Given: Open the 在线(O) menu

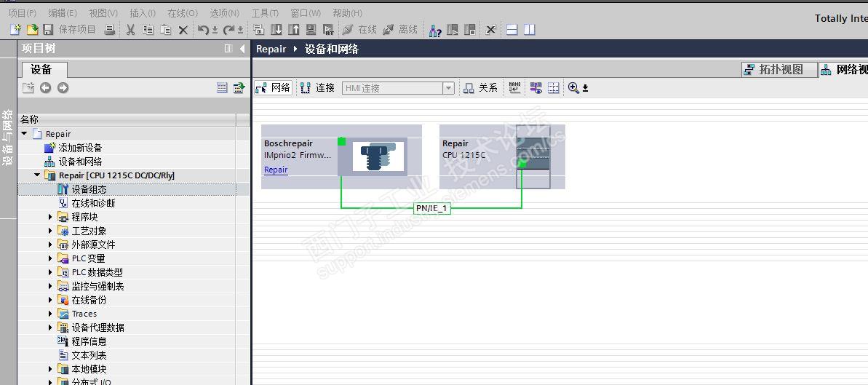Looking at the screenshot, I should tap(183, 13).
